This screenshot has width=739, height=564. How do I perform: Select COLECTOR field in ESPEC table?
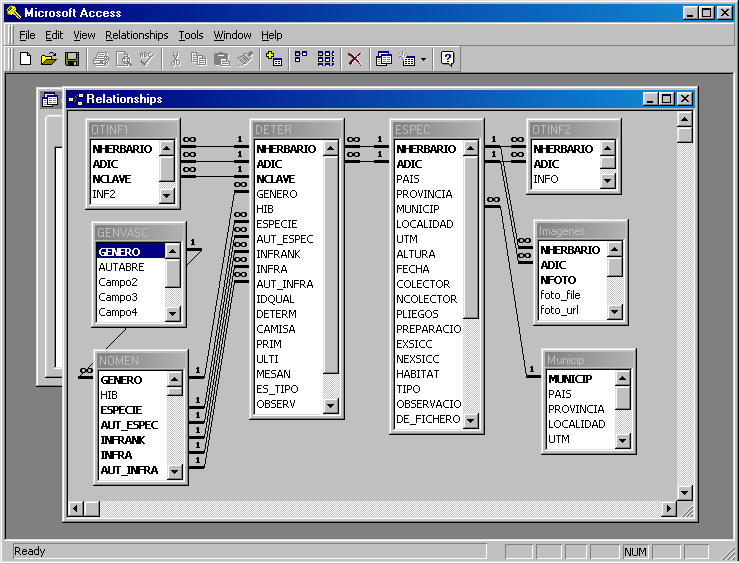point(429,284)
